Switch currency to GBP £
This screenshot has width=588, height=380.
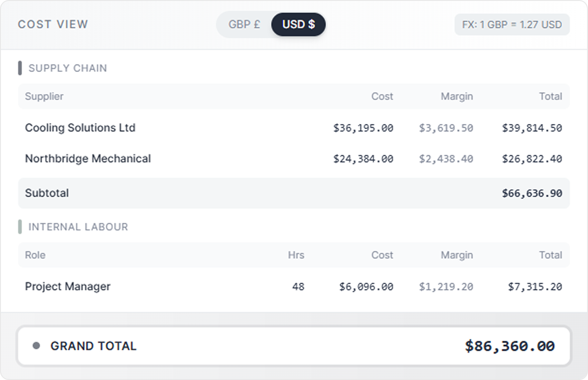[x=244, y=24]
